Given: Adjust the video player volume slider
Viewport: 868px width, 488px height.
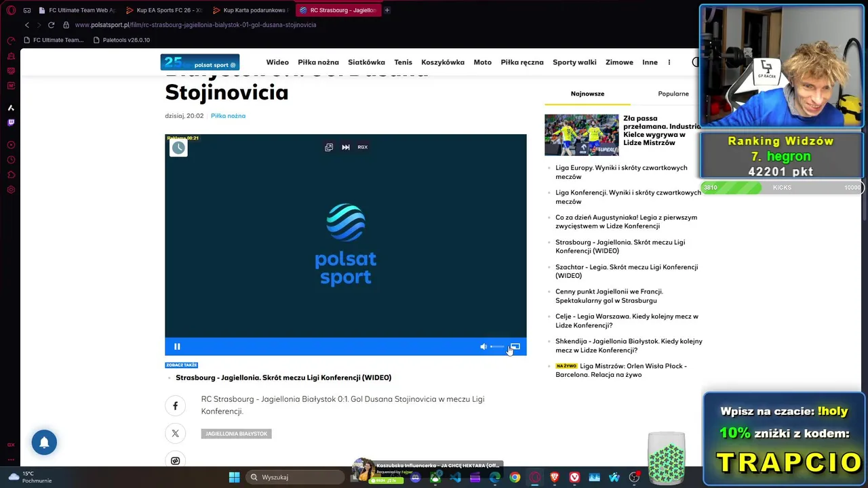Looking at the screenshot, I should point(498,346).
